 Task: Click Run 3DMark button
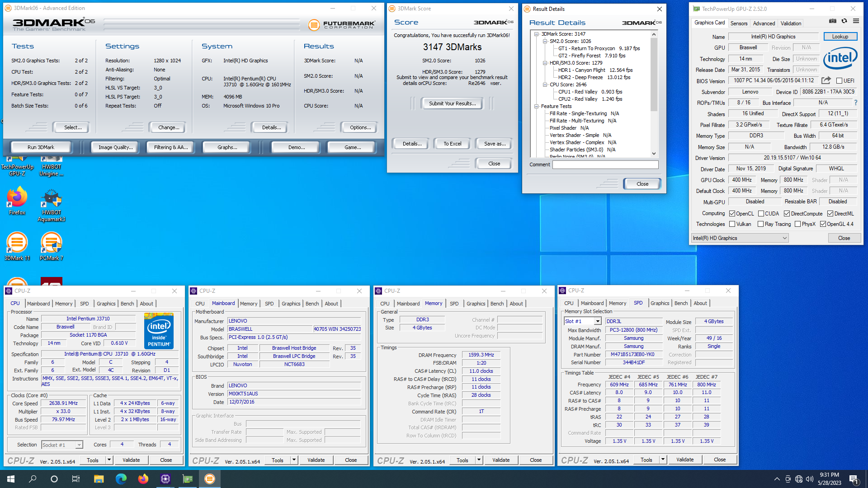coord(41,147)
